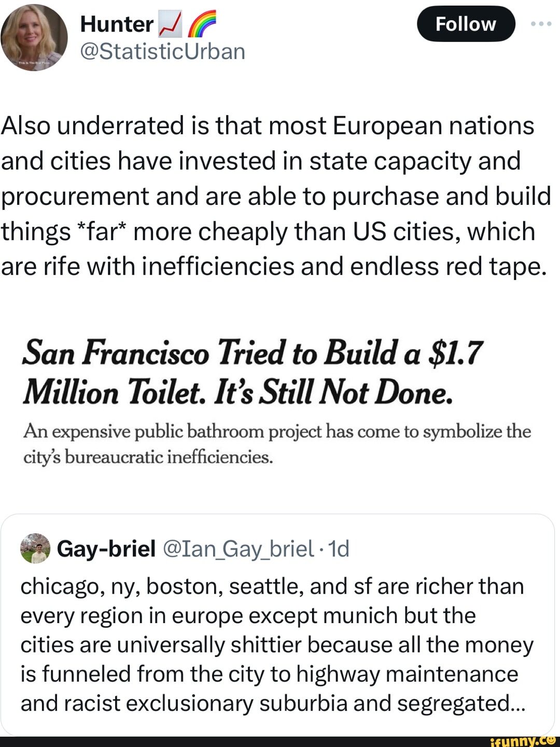
Task: Click the chart emoji beside Hunter
Action: click(170, 25)
